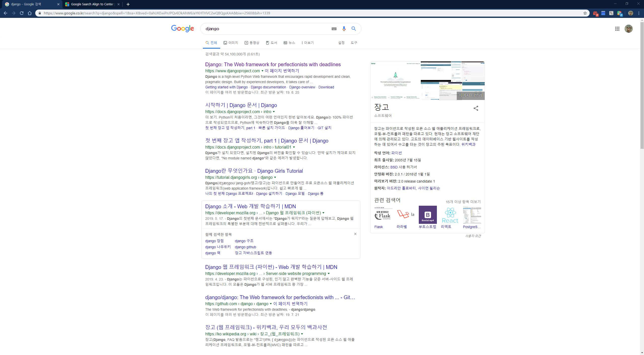Open the on-screen keyboard in search bar
The width and height of the screenshot is (644, 355).
(x=333, y=28)
